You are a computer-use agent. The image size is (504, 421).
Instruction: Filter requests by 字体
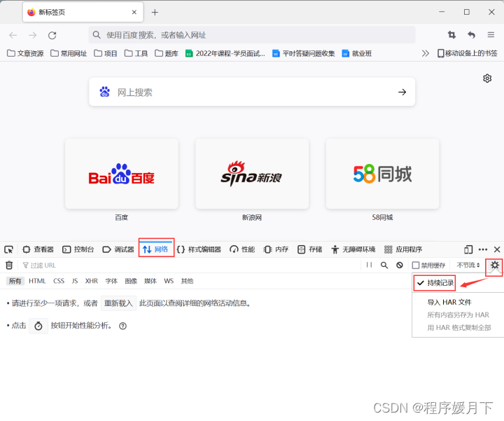click(x=111, y=281)
